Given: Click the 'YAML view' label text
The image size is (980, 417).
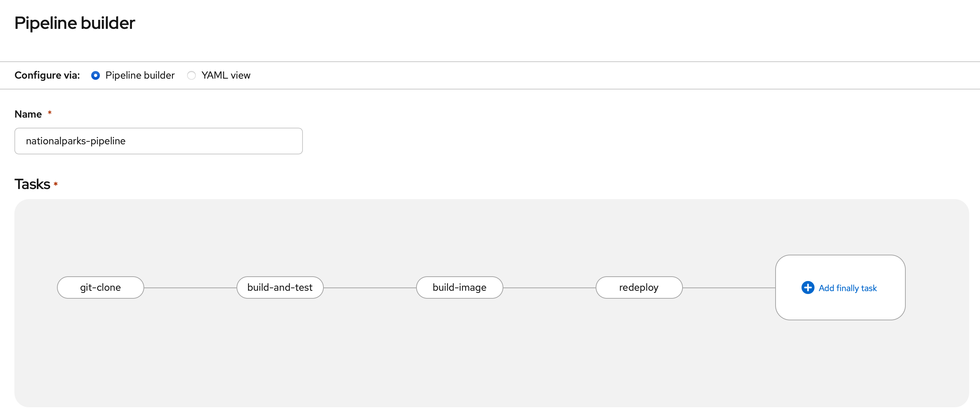Looking at the screenshot, I should click(226, 75).
